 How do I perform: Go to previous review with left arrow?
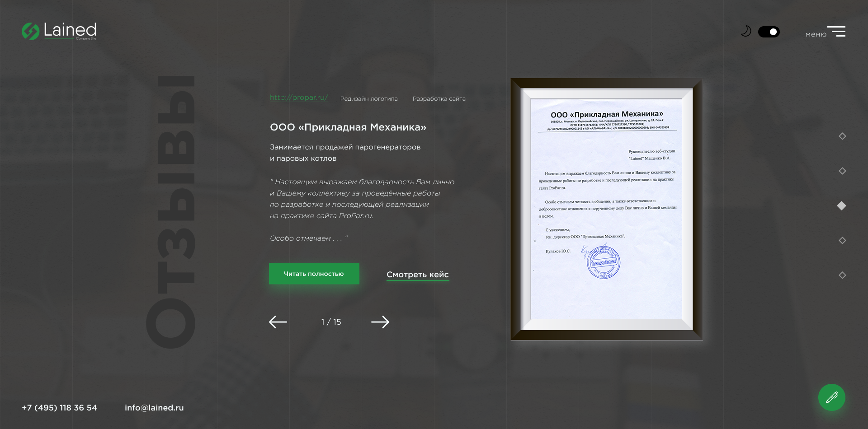pyautogui.click(x=278, y=322)
